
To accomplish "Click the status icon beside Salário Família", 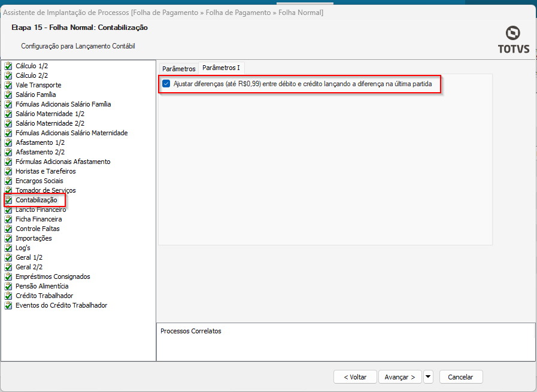I will (x=8, y=95).
